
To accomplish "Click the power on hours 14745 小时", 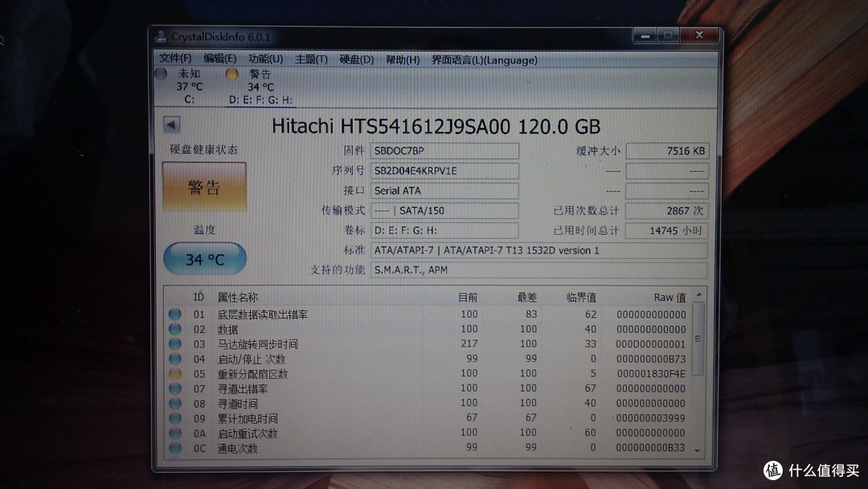I will click(667, 230).
